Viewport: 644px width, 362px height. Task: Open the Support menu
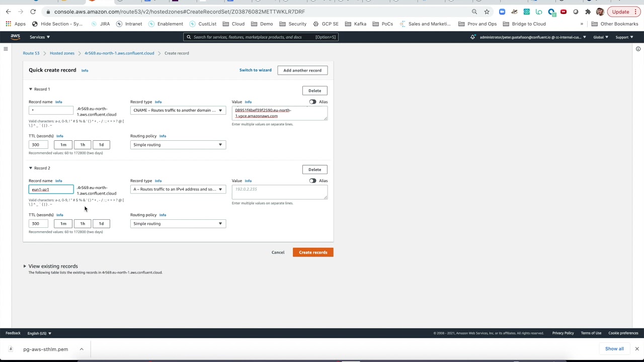[624, 37]
